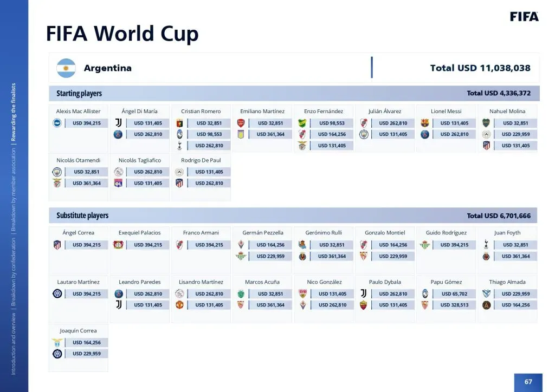Select Barcelona crest under Lionel Messi
Image resolution: width=555 pixels, height=392 pixels.
(x=425, y=123)
